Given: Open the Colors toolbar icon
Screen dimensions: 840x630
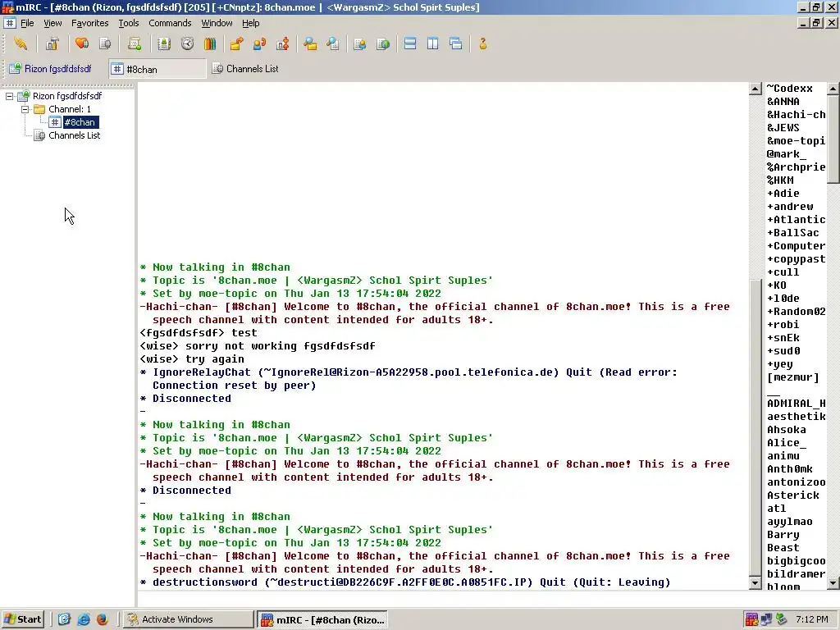Looking at the screenshot, I should (x=210, y=44).
